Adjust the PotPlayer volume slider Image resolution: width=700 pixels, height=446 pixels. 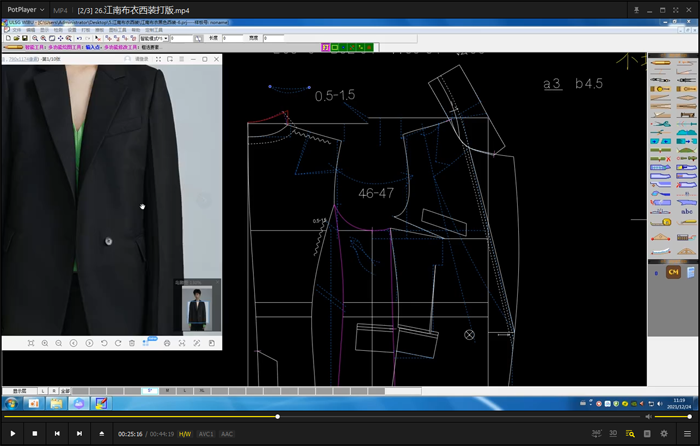673,417
